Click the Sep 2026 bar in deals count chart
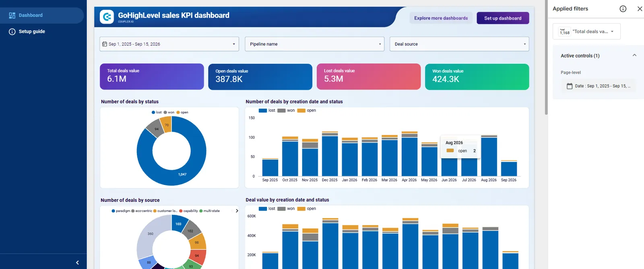 click(509, 169)
